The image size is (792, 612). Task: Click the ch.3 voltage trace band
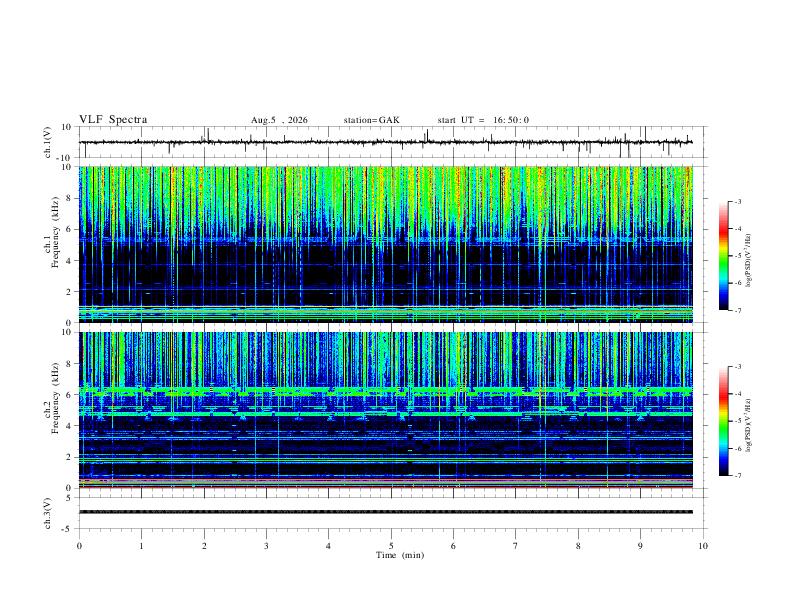[x=385, y=512]
